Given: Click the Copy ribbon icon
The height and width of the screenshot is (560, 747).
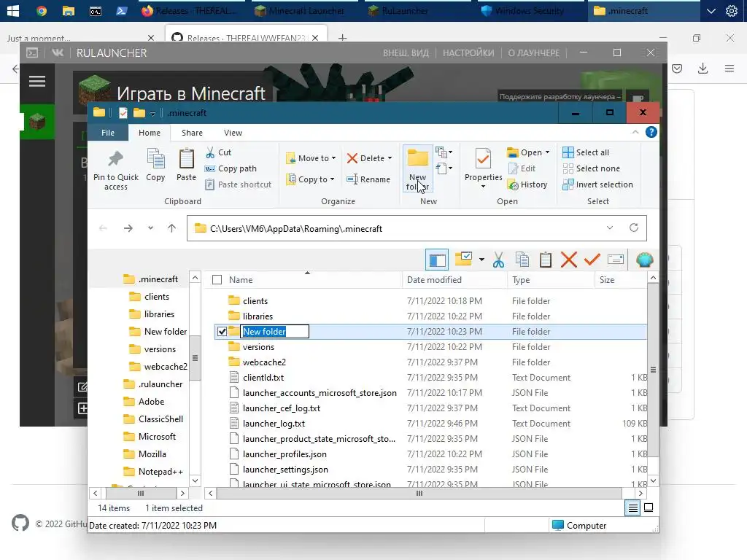Looking at the screenshot, I should tap(156, 160).
